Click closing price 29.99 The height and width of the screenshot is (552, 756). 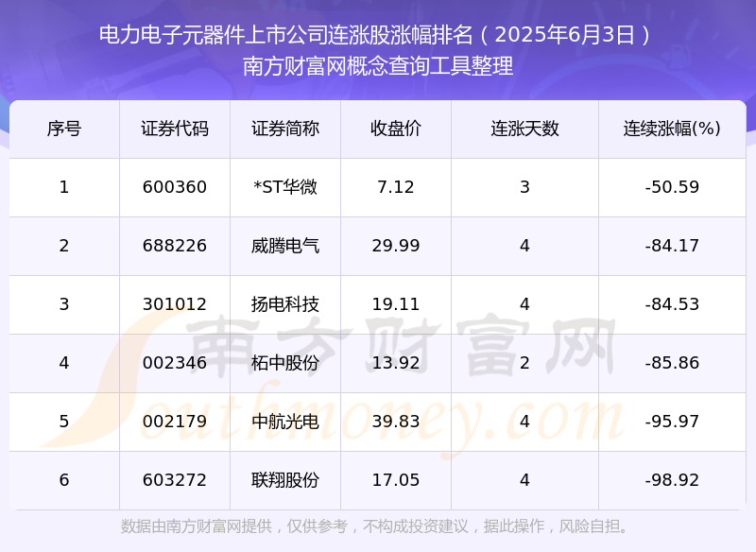396,246
